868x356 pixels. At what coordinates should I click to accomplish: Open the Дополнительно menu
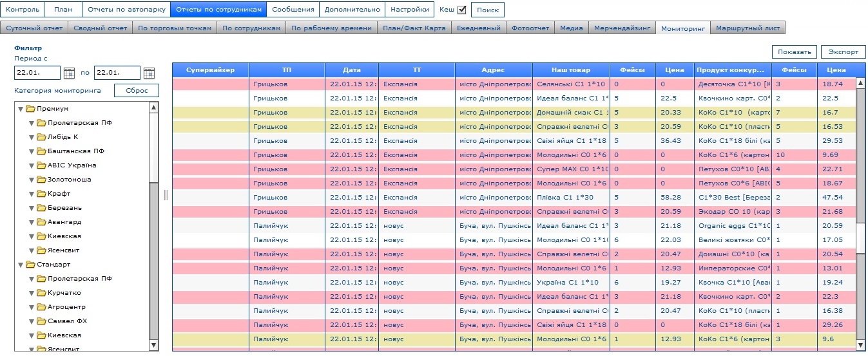352,10
